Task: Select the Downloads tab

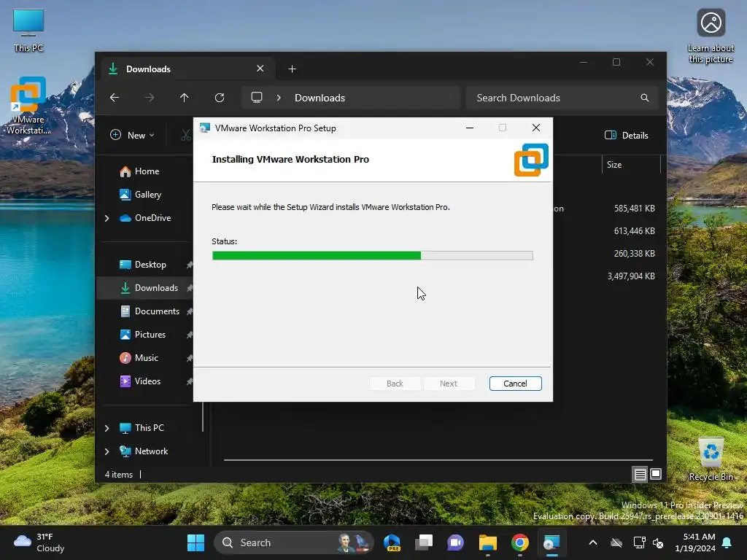Action: click(x=186, y=69)
